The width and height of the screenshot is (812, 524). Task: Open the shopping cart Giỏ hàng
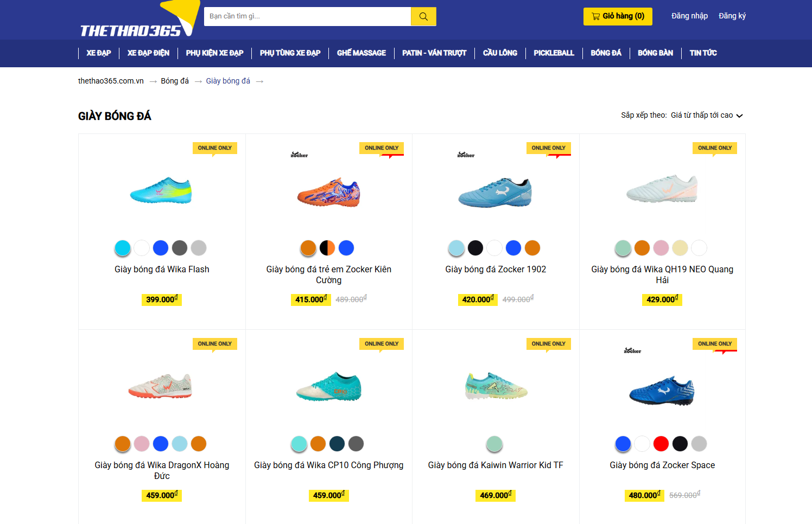coord(618,16)
